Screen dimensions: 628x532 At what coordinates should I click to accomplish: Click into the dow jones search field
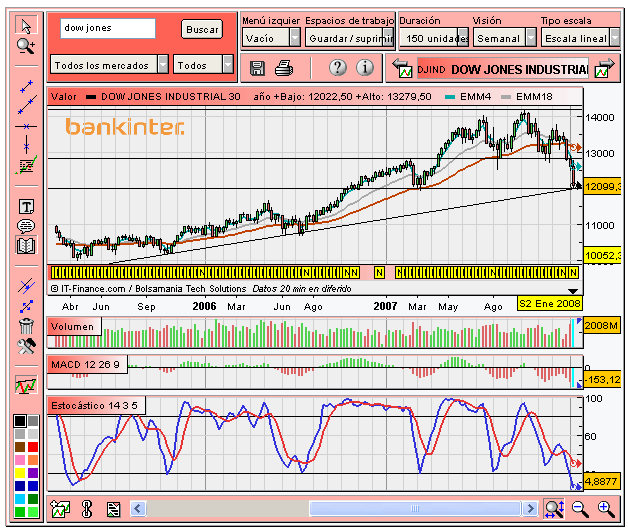point(108,28)
